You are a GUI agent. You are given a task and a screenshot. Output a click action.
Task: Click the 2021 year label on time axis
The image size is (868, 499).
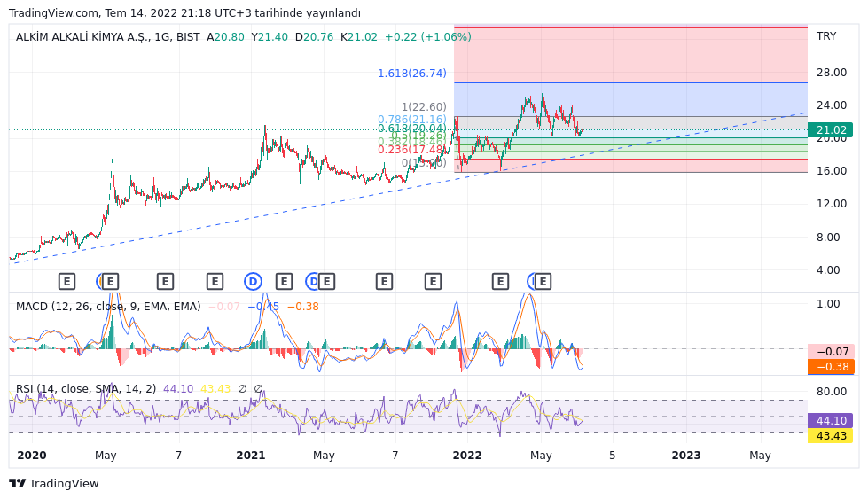(x=251, y=456)
